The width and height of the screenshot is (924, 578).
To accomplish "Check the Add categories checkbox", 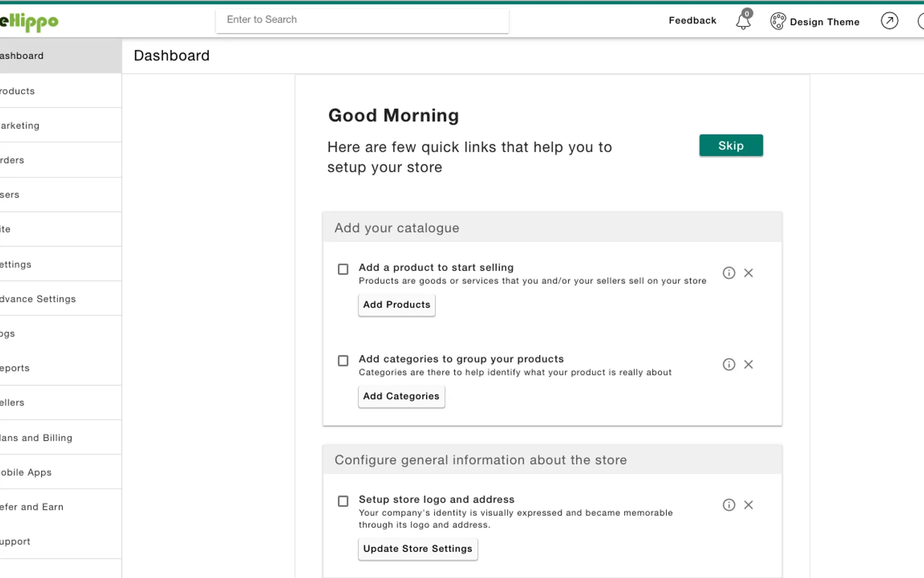I will pos(343,361).
